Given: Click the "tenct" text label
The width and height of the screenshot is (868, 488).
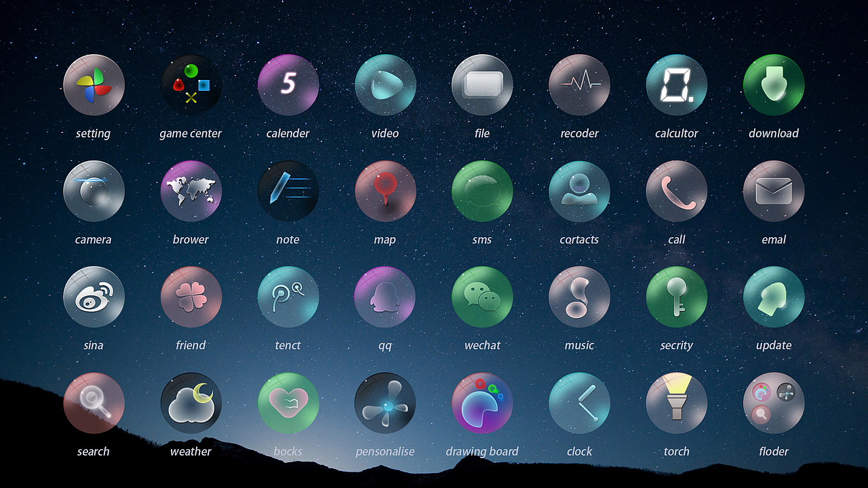Looking at the screenshot, I should click(288, 346).
